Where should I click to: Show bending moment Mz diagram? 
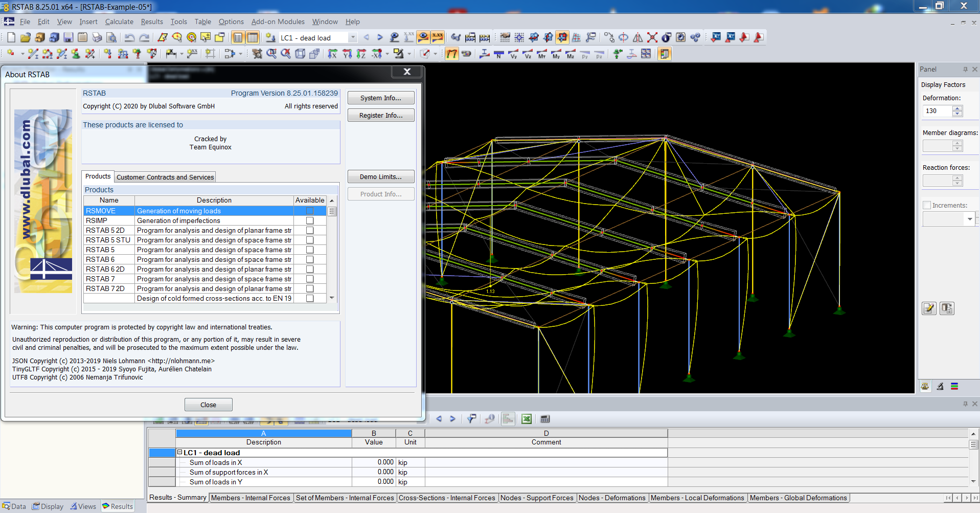[x=571, y=54]
